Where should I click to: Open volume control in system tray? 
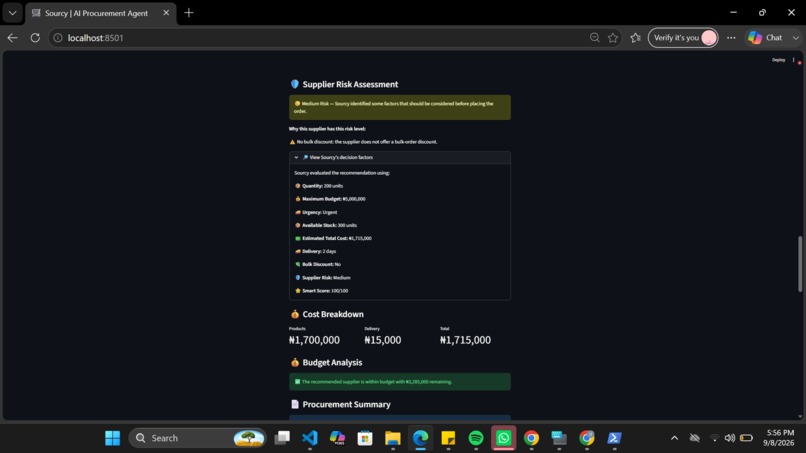tap(730, 438)
